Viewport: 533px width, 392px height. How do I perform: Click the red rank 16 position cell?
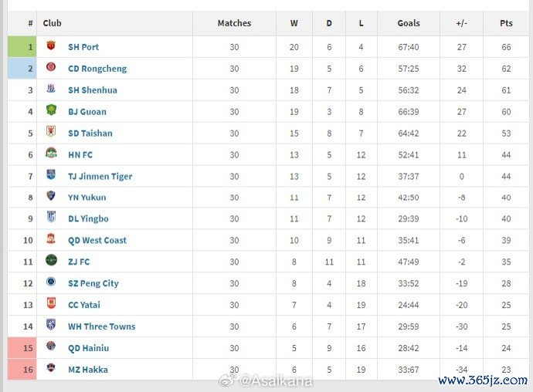(22, 369)
